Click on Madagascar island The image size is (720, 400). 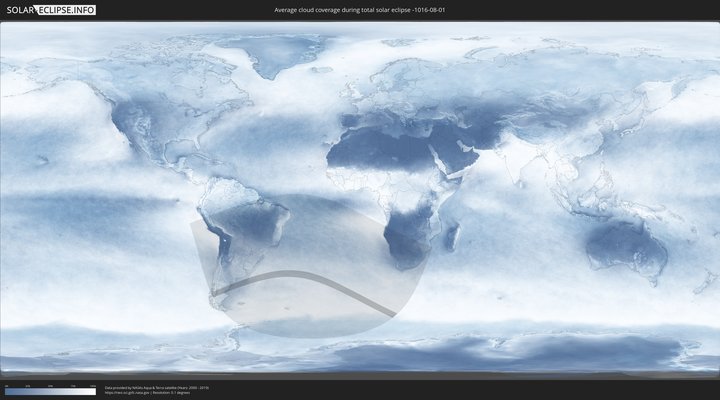pyautogui.click(x=453, y=236)
